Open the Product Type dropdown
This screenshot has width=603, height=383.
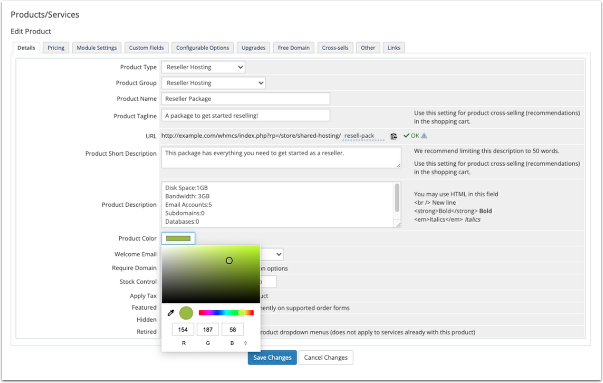(203, 67)
